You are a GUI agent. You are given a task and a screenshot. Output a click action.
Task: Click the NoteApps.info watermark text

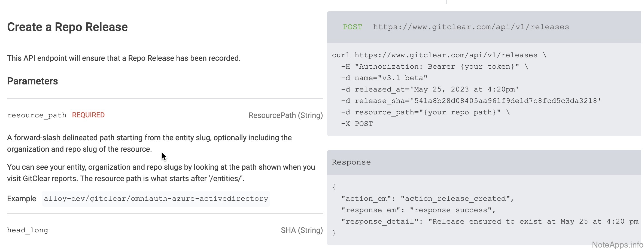click(x=617, y=245)
